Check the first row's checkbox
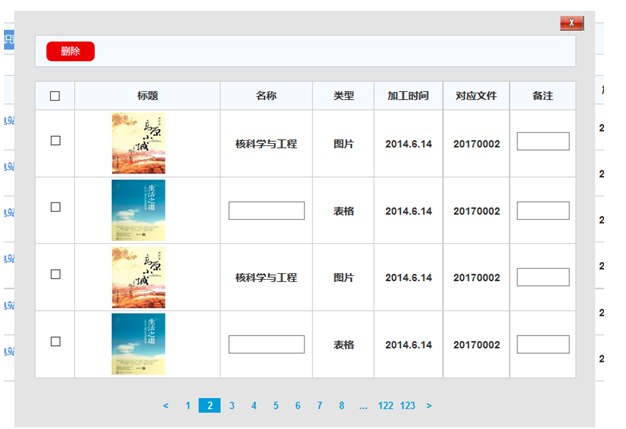 pos(55,141)
